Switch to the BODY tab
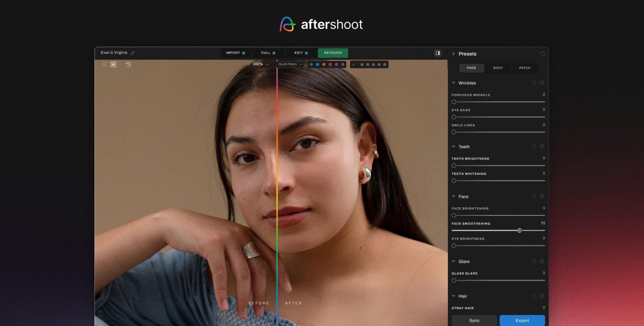644x326 pixels. pos(498,68)
